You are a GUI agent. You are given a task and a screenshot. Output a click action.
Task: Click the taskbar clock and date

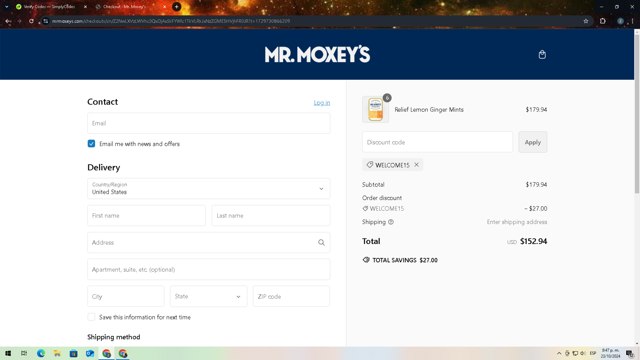pos(610,353)
